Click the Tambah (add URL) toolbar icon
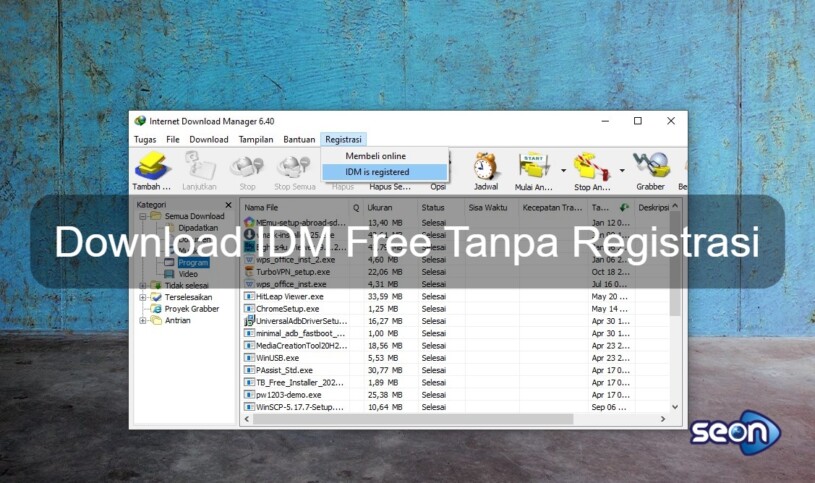The width and height of the screenshot is (815, 483). [x=151, y=166]
